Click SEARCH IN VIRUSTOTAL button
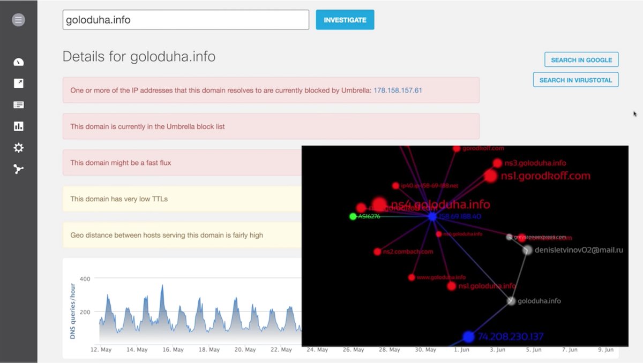643x364 pixels. pos(576,80)
